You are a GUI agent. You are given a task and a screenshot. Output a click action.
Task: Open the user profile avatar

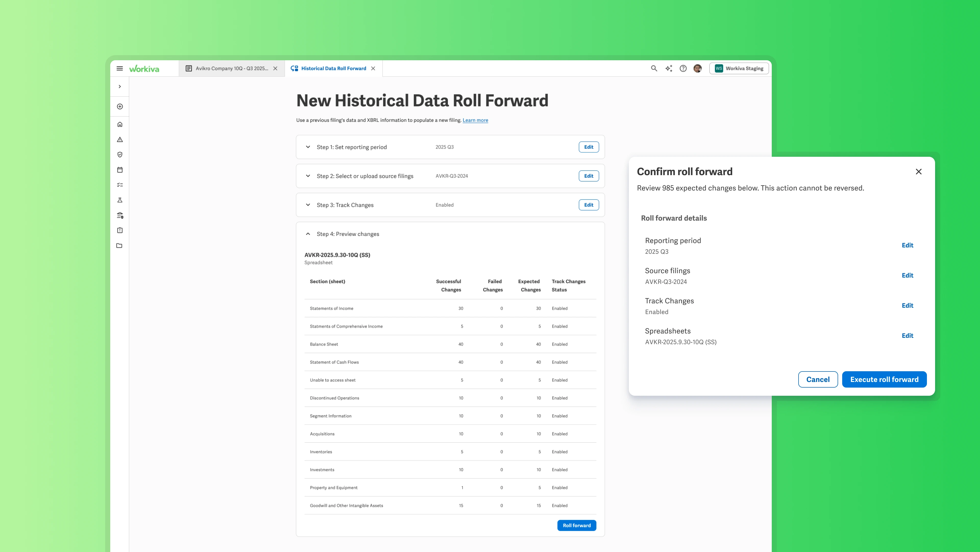pyautogui.click(x=698, y=68)
